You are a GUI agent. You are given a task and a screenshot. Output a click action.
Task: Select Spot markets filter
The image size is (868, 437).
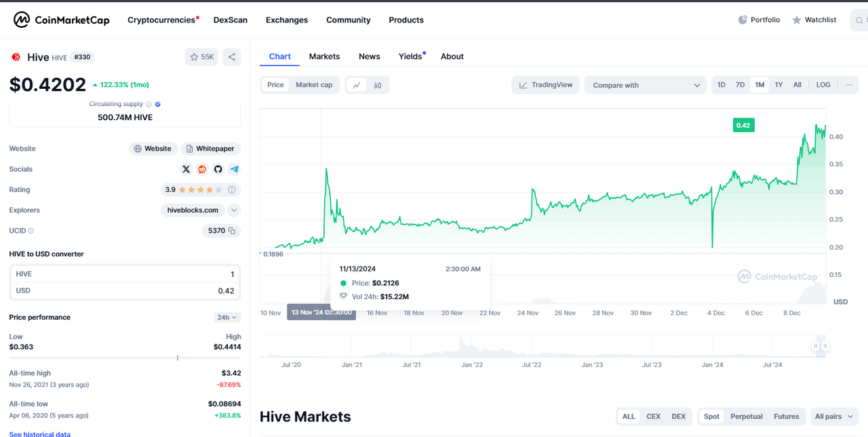711,417
